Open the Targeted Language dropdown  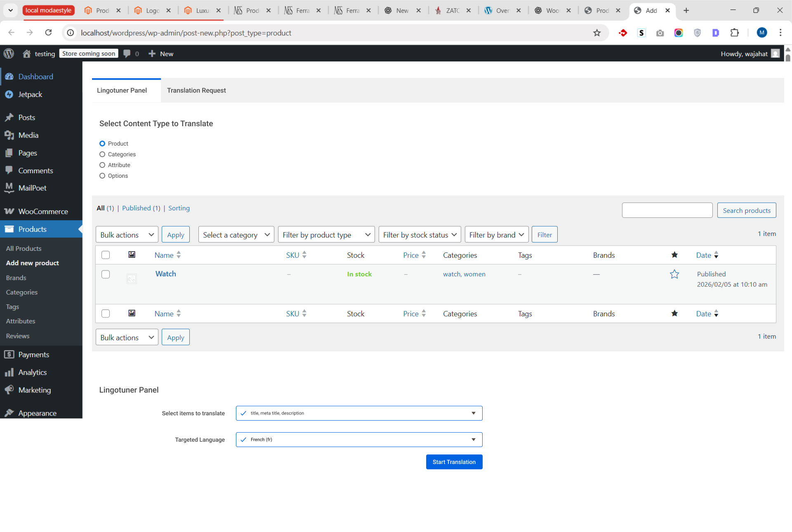tap(359, 440)
